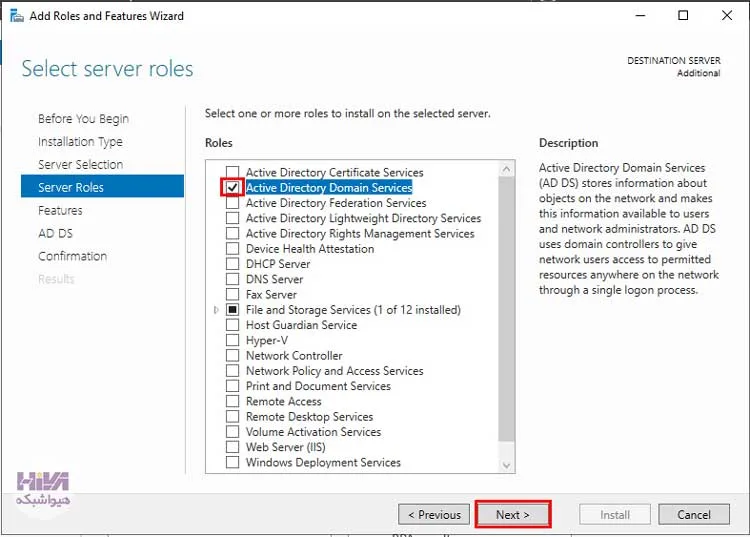750x537 pixels.
Task: Maximize the wizard window
Action: point(684,15)
